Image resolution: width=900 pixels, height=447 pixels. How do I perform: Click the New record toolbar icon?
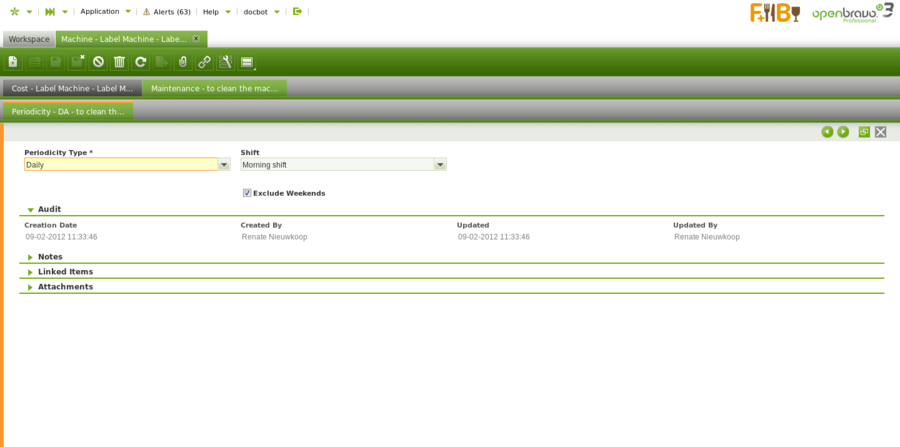coord(13,62)
